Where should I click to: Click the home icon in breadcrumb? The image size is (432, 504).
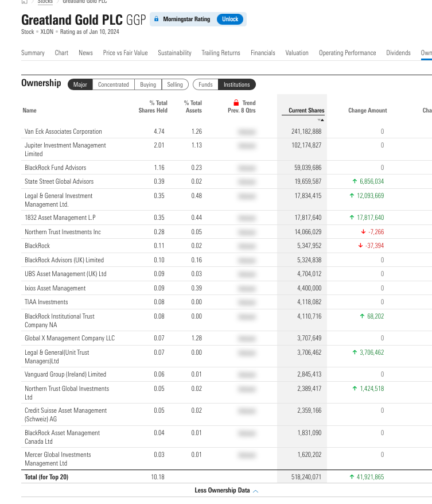point(25,2)
